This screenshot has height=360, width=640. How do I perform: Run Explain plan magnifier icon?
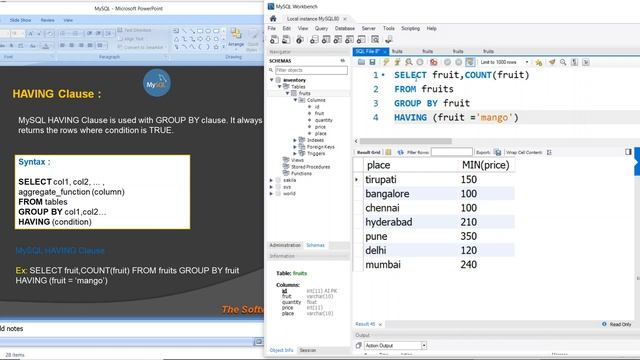tap(409, 62)
